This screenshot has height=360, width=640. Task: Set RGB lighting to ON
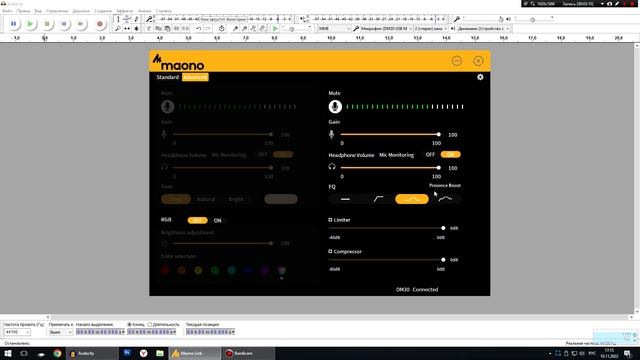coord(218,220)
